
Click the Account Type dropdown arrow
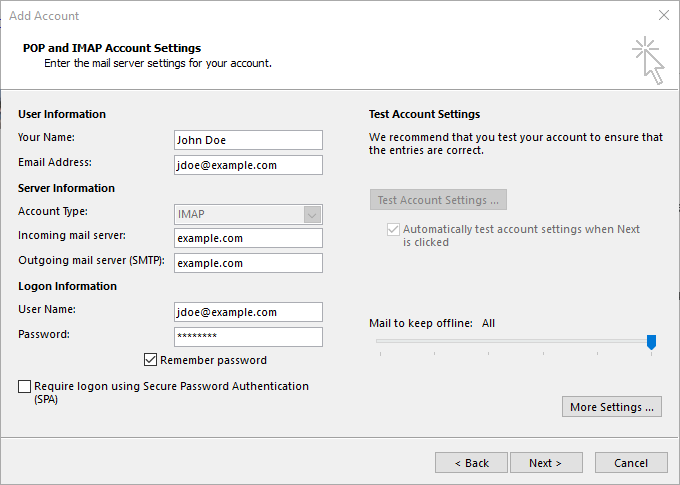coord(312,214)
